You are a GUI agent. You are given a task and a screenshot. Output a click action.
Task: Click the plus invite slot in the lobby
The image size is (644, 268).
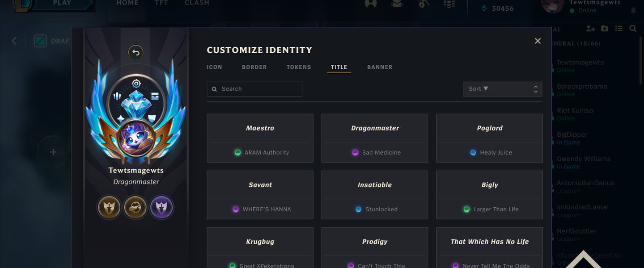pos(53,152)
